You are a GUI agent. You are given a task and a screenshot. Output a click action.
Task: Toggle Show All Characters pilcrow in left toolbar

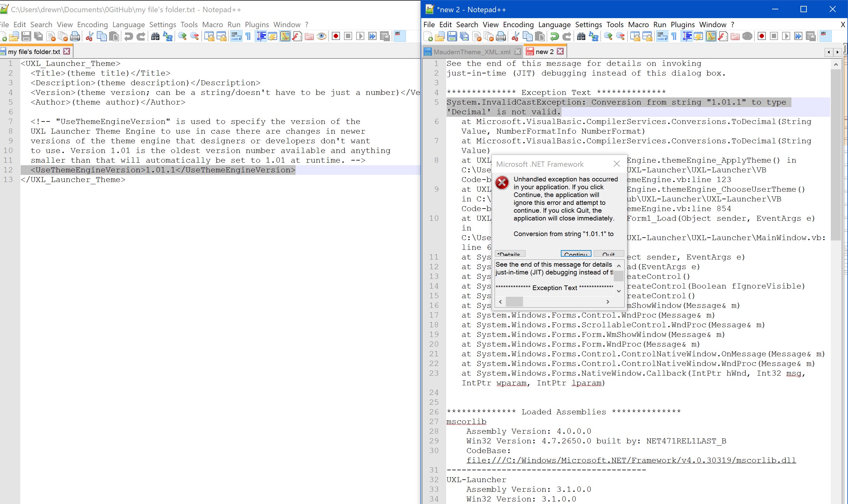248,36
